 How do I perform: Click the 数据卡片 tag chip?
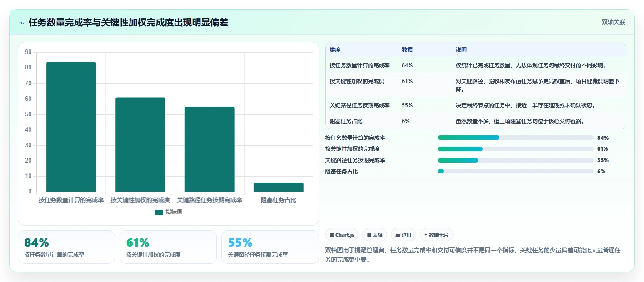436,235
